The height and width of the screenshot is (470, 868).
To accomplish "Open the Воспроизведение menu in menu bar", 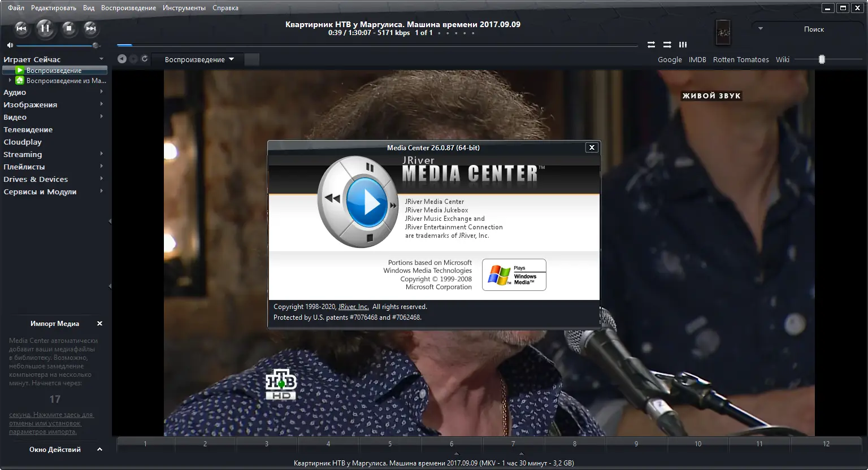I will pos(128,8).
